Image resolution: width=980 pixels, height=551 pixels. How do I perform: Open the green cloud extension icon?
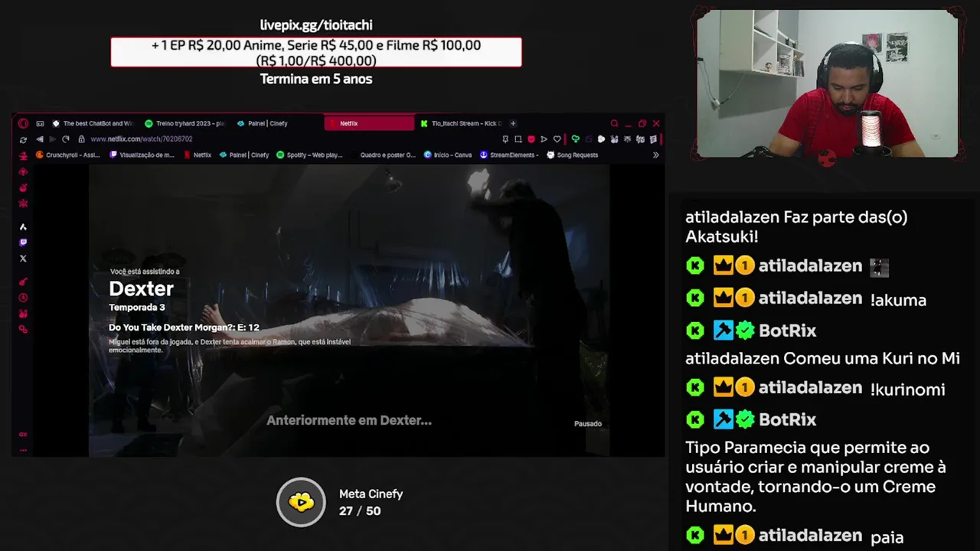click(575, 139)
